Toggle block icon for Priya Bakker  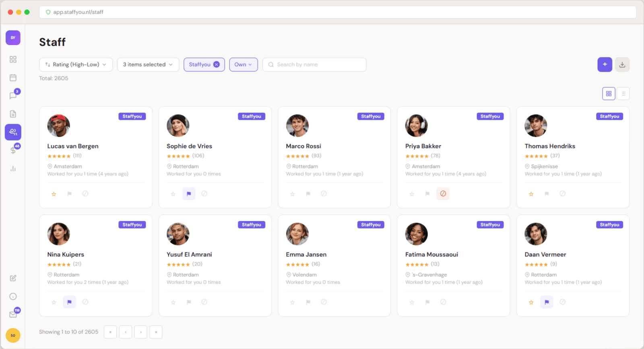(443, 194)
